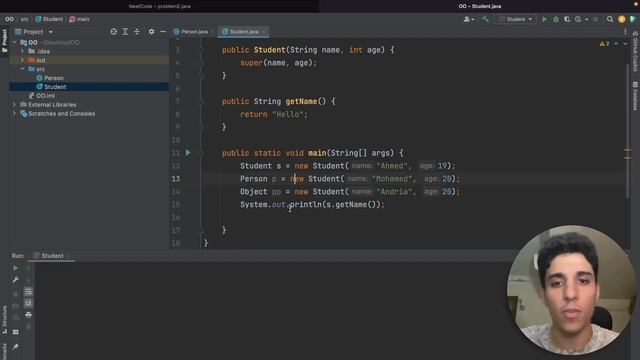
Task: Click the toolbar Stop square icon
Action: pyautogui.click(x=596, y=19)
